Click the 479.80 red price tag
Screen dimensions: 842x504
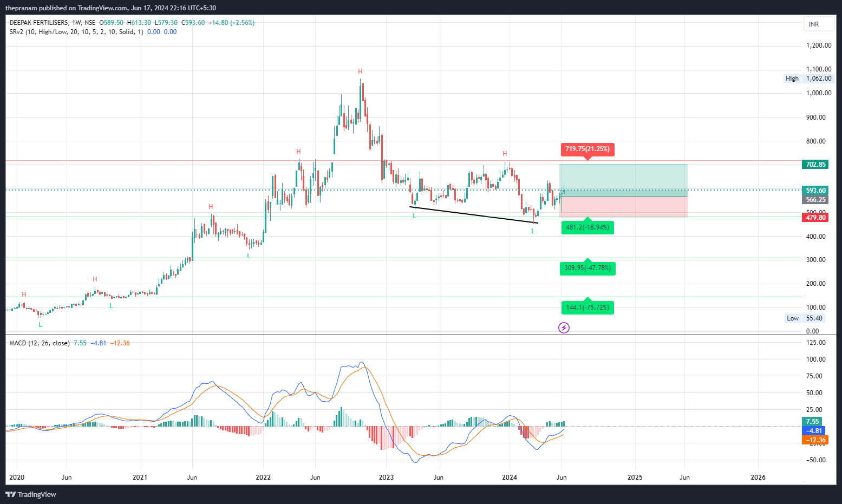(x=815, y=218)
